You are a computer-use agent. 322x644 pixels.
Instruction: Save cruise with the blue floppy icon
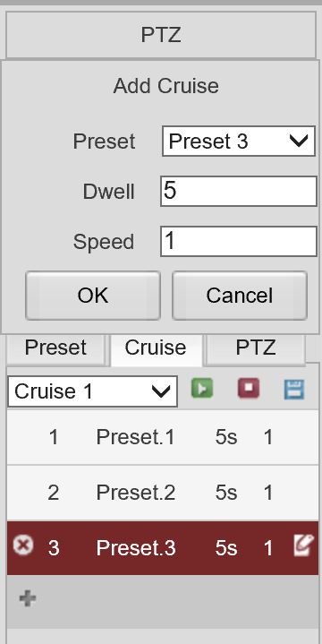(294, 390)
